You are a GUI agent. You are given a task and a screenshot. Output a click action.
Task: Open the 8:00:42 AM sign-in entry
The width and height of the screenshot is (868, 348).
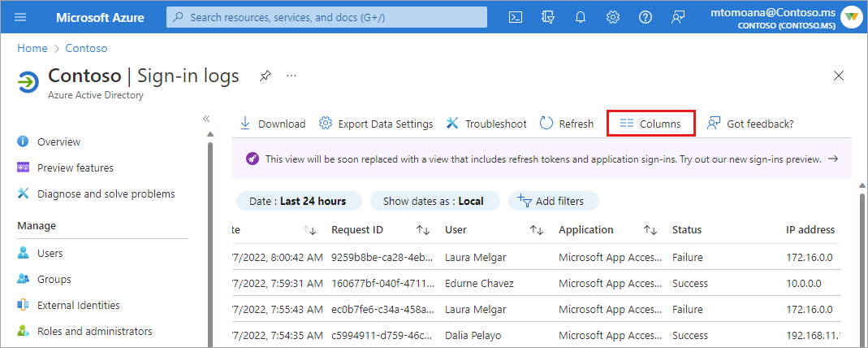coord(277,257)
